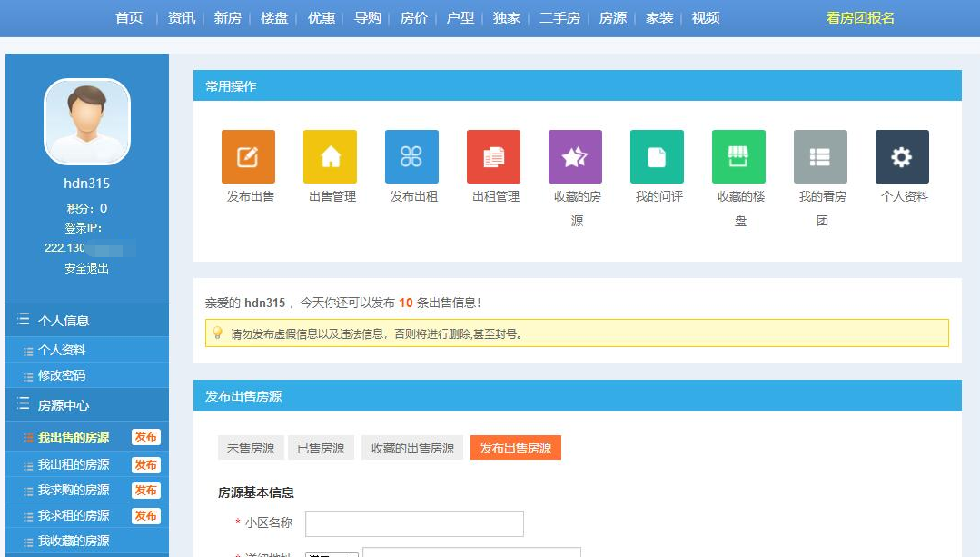Viewport: 980px width, 557px height.
Task: Click the 发布出租 blue icon
Action: pos(411,156)
